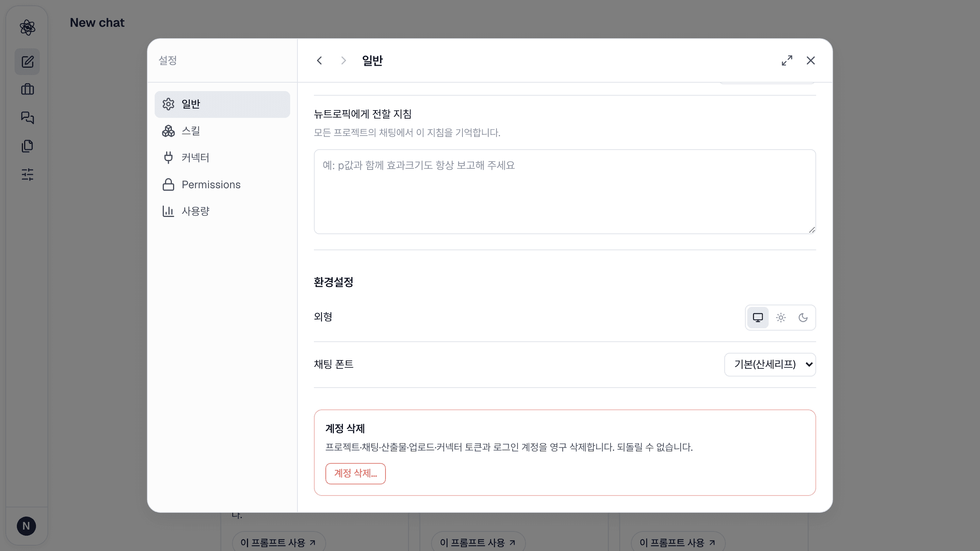Open the files copy icon in sidebar
980x551 pixels.
point(27,146)
